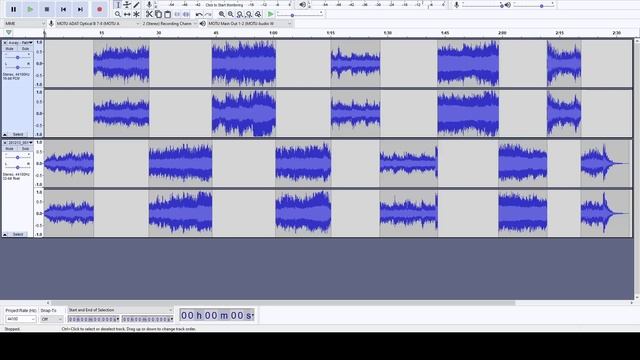Adjust the first track's pan slider

(17, 66)
